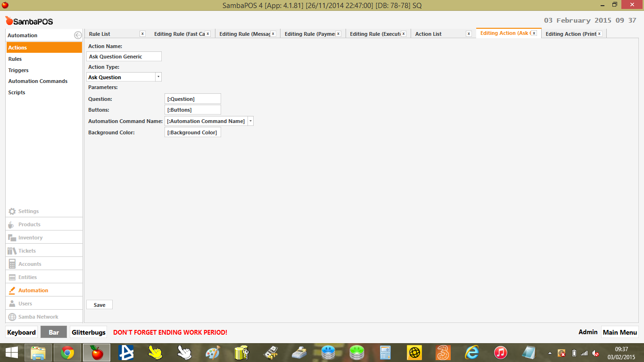Click the Users person icon

click(12, 304)
